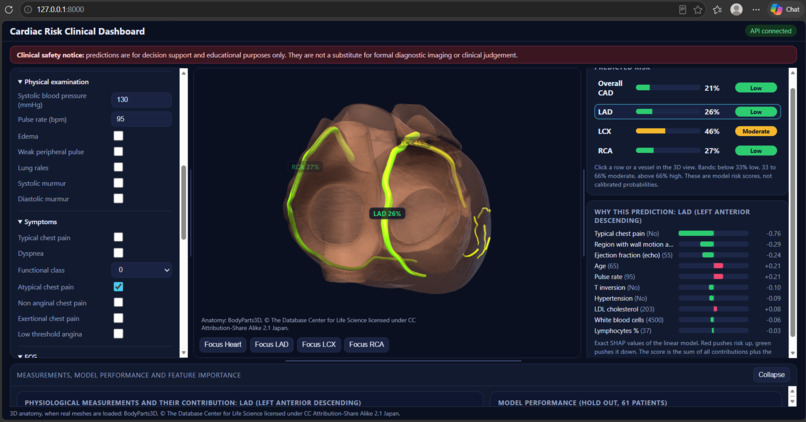Enable the Systolic murmur checkbox
Image resolution: width=806 pixels, height=422 pixels.
pos(118,183)
